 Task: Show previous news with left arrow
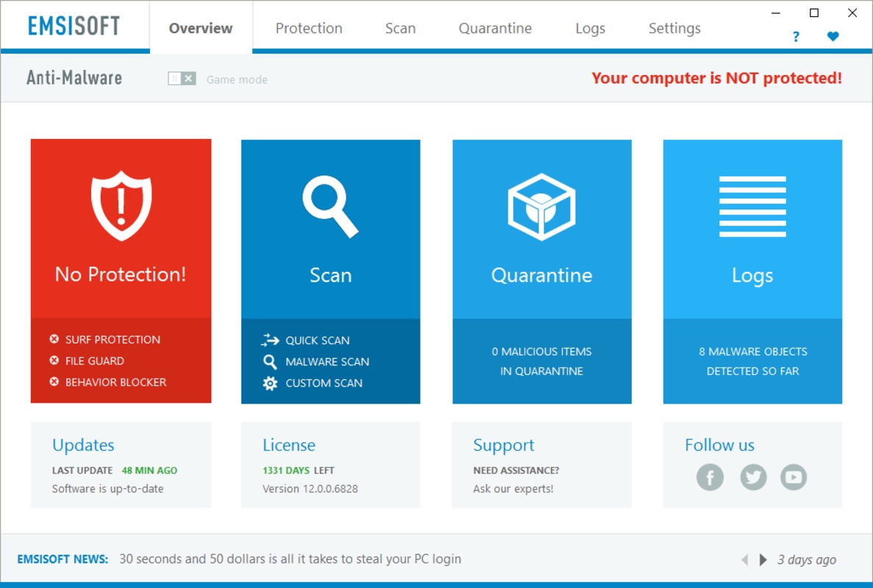click(x=744, y=559)
